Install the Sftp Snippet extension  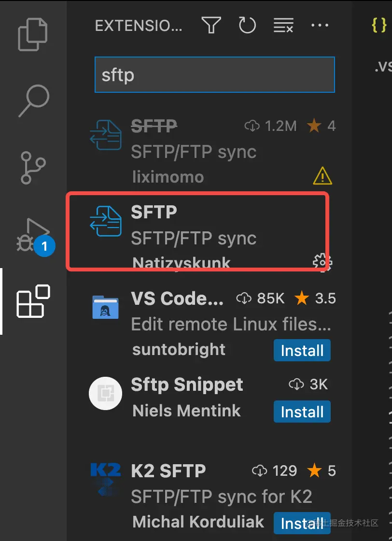pyautogui.click(x=302, y=412)
